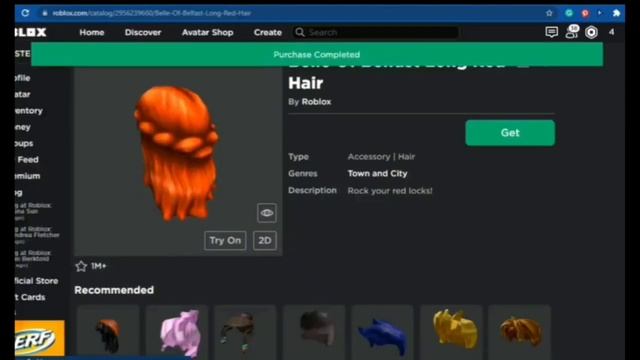Click the Roblox logo
Screen dimensions: 640x360
(x=30, y=32)
